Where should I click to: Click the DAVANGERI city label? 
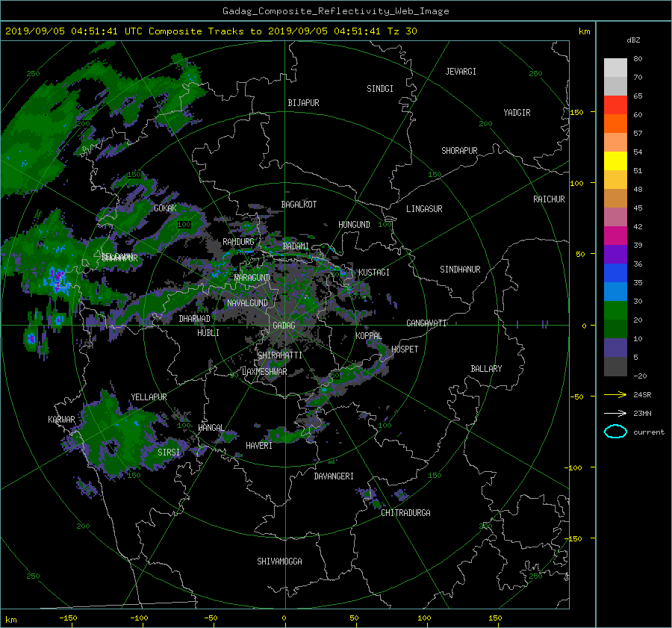[x=334, y=476]
